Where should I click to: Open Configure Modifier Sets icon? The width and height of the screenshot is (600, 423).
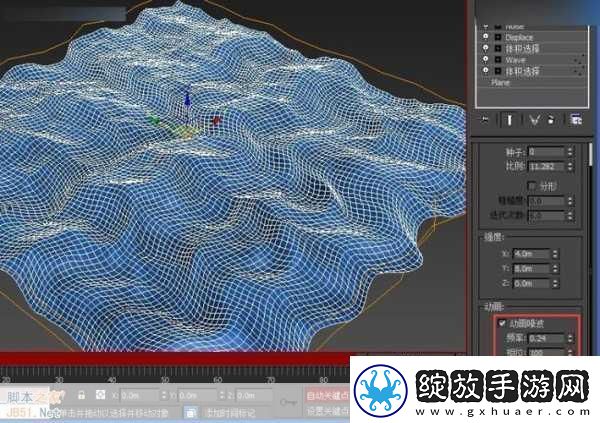pos(576,120)
